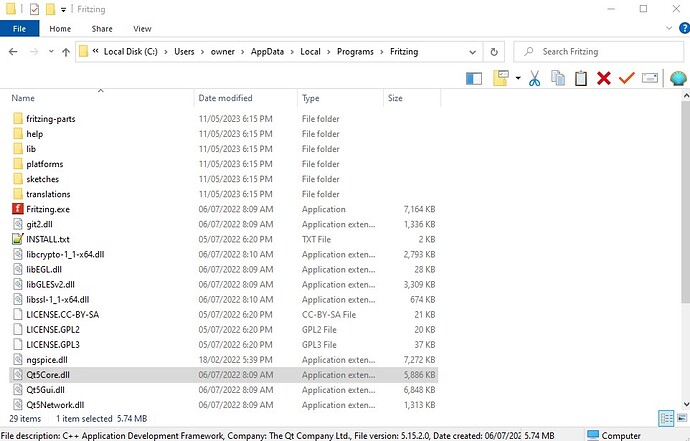
Task: Sort by the Size column header
Action: click(x=412, y=98)
